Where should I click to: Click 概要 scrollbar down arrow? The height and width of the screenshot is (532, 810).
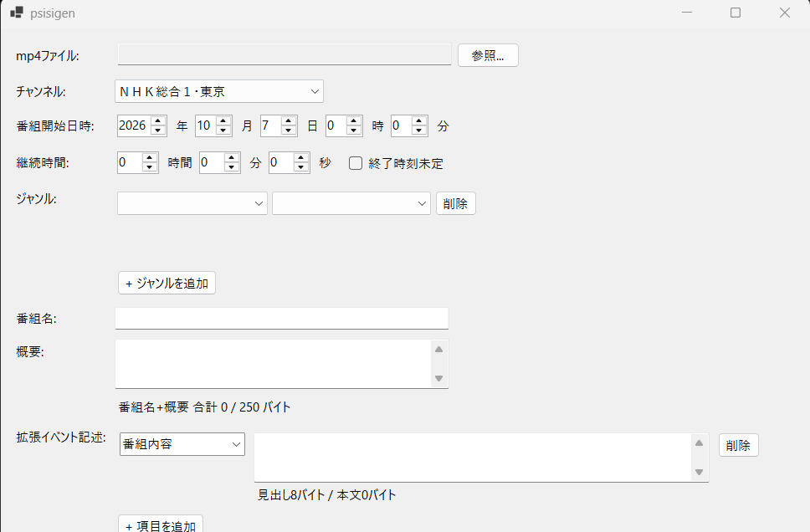[x=439, y=379]
